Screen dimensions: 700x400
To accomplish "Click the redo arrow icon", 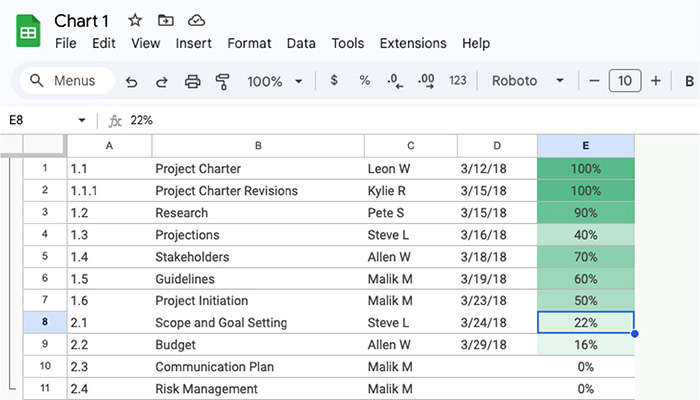I will point(162,82).
